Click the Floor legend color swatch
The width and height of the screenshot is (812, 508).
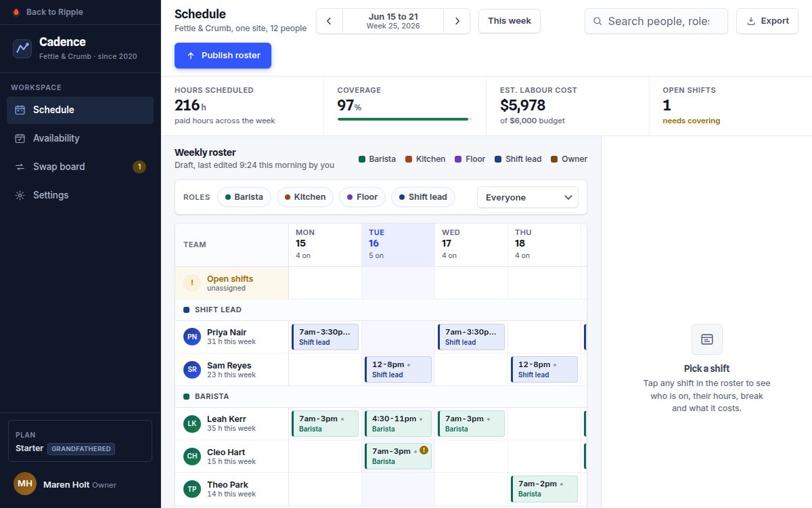tap(458, 159)
